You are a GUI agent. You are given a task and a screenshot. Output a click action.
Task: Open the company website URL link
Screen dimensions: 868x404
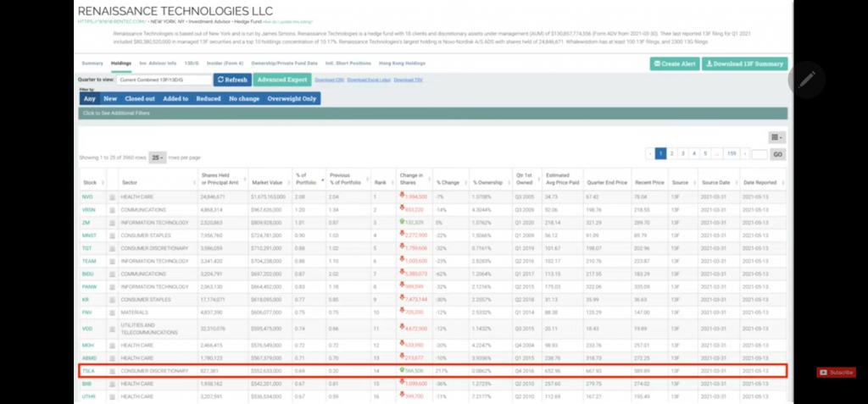coord(112,21)
